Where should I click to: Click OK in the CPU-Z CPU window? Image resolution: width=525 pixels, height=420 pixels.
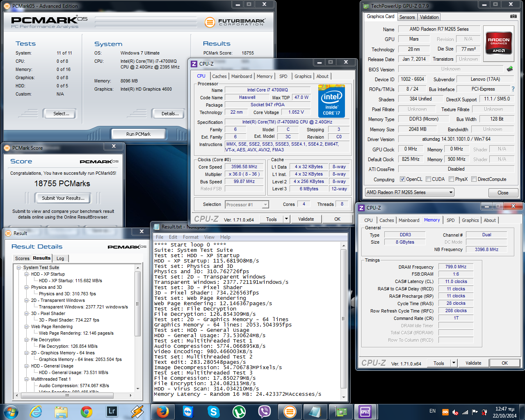point(337,219)
